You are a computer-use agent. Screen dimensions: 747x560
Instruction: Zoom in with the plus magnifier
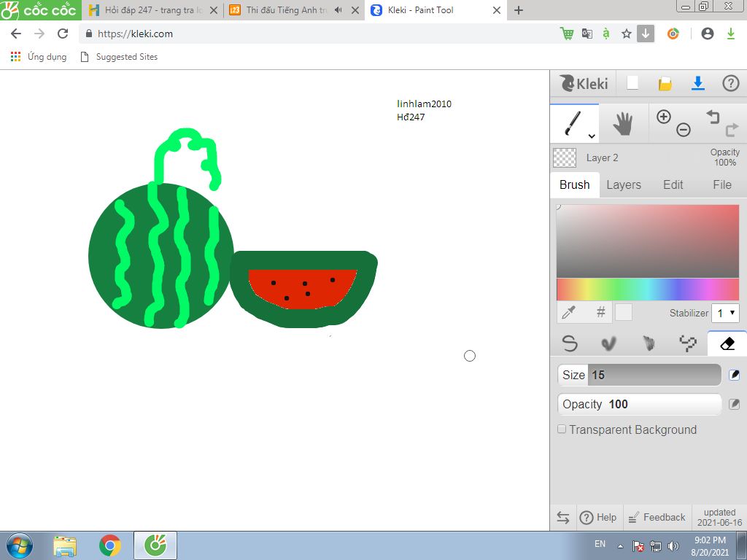point(664,117)
